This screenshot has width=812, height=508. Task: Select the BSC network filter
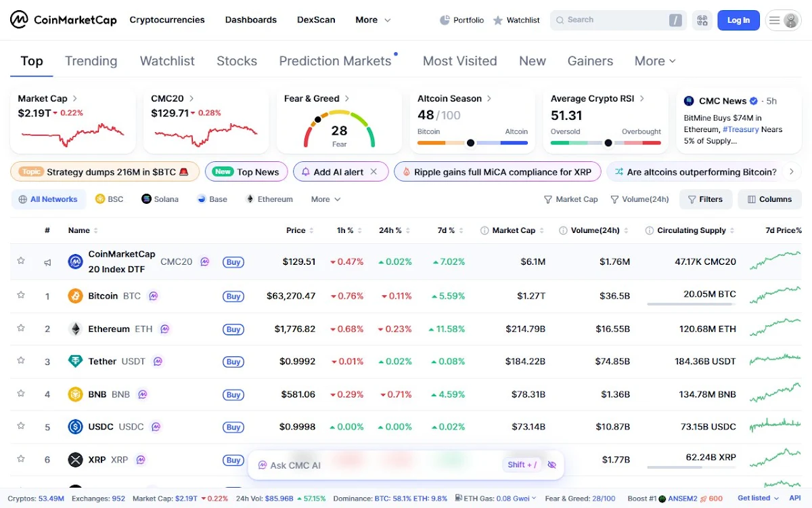tap(110, 199)
